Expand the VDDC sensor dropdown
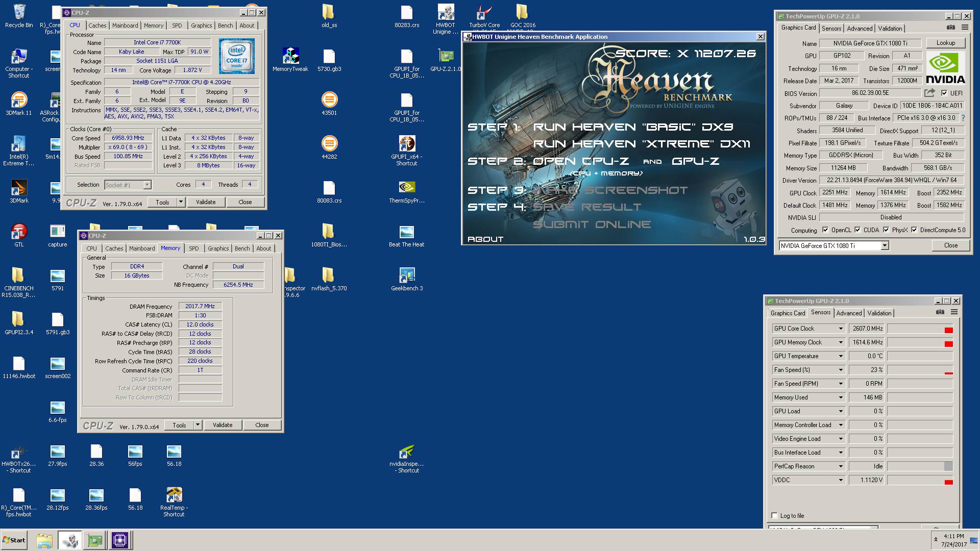The height and width of the screenshot is (551, 980). coord(841,480)
